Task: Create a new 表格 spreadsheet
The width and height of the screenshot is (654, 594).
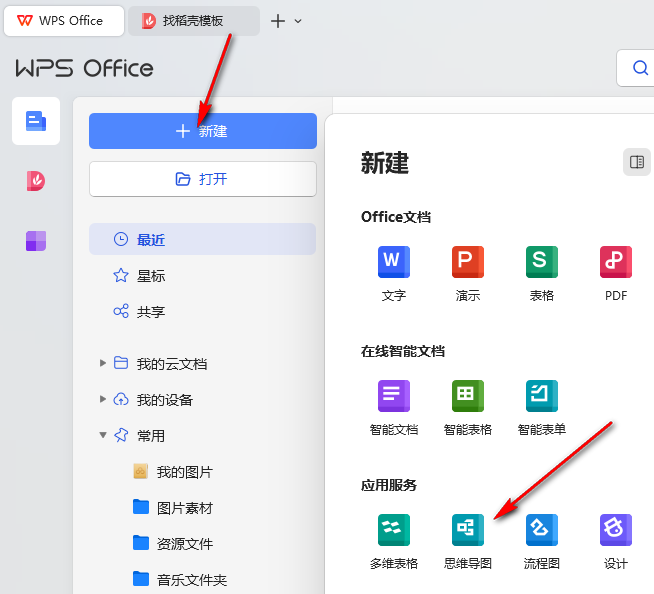Action: [x=541, y=273]
